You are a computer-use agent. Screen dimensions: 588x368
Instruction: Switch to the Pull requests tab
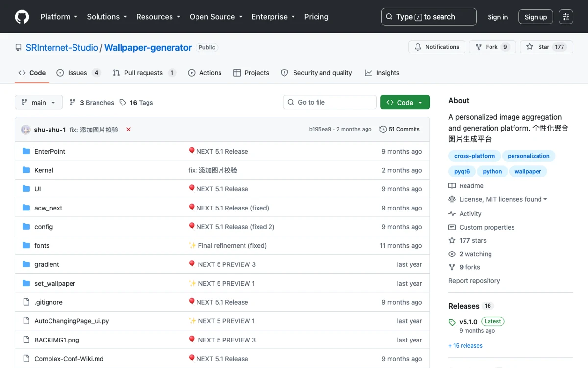pos(144,73)
